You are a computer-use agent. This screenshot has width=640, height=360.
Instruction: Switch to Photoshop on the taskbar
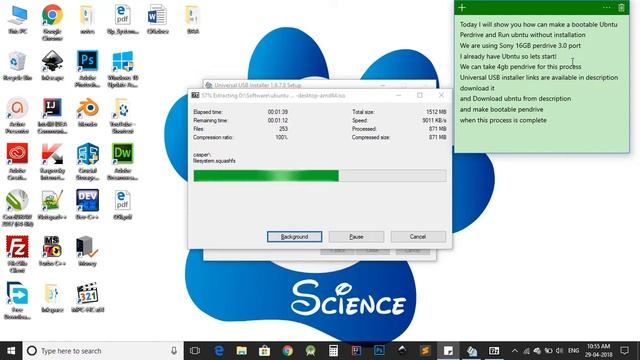(379, 351)
